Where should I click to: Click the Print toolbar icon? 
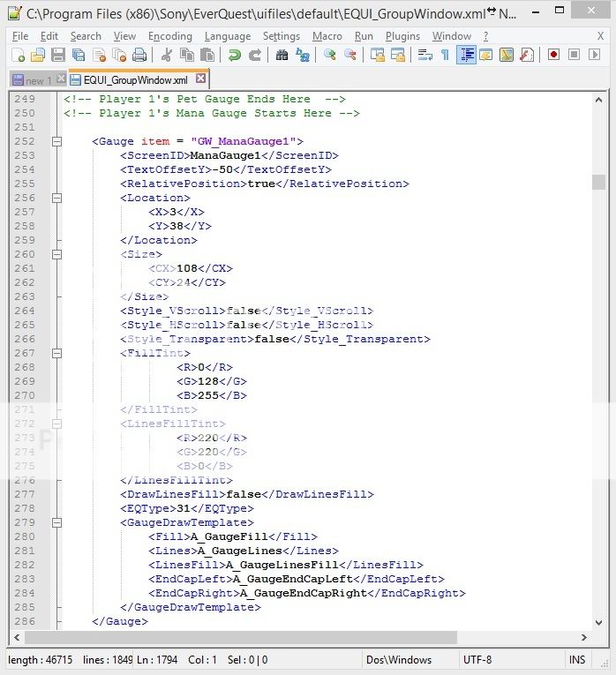139,55
